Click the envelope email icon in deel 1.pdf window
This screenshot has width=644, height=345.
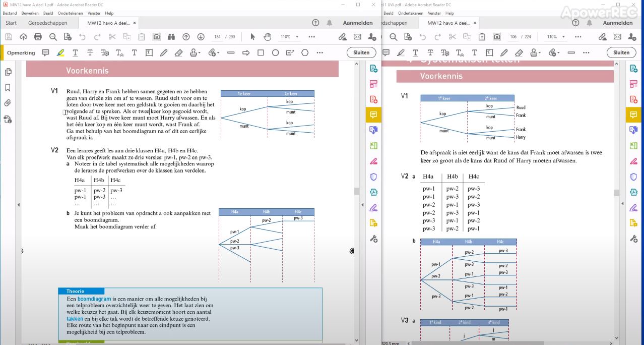coord(357,37)
